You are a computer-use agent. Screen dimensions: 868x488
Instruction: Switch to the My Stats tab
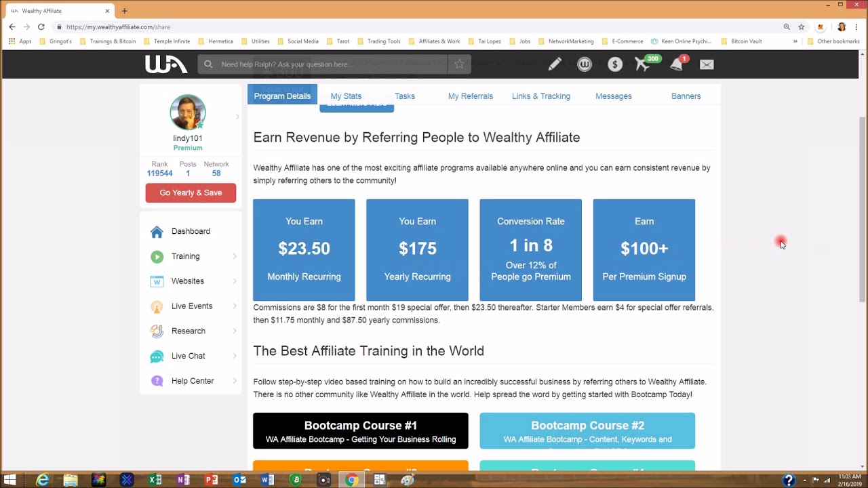click(346, 96)
